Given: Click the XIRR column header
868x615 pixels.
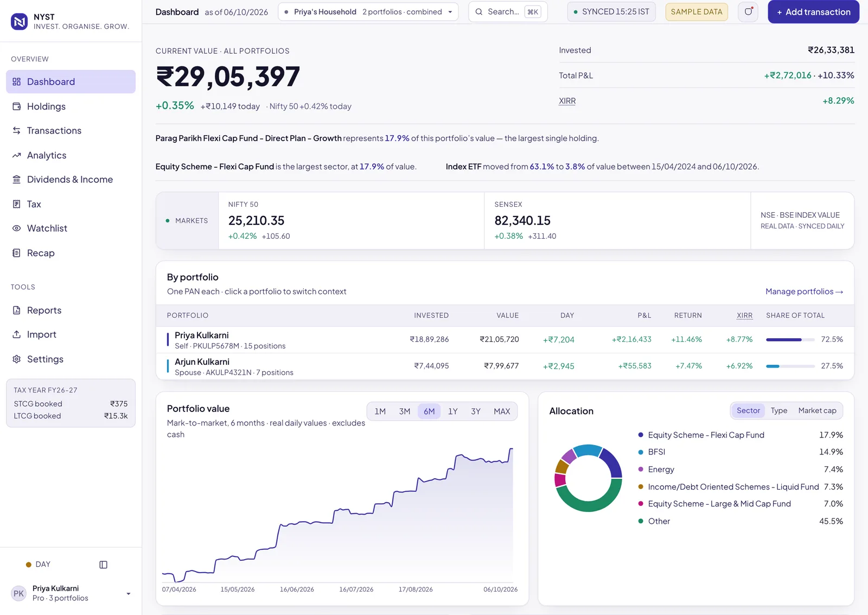Looking at the screenshot, I should coord(744,315).
